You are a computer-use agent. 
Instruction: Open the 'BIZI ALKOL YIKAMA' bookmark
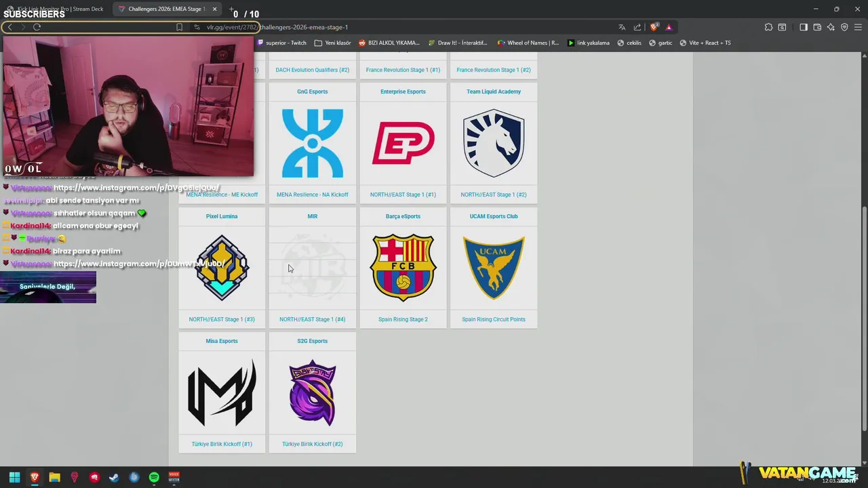click(x=389, y=43)
